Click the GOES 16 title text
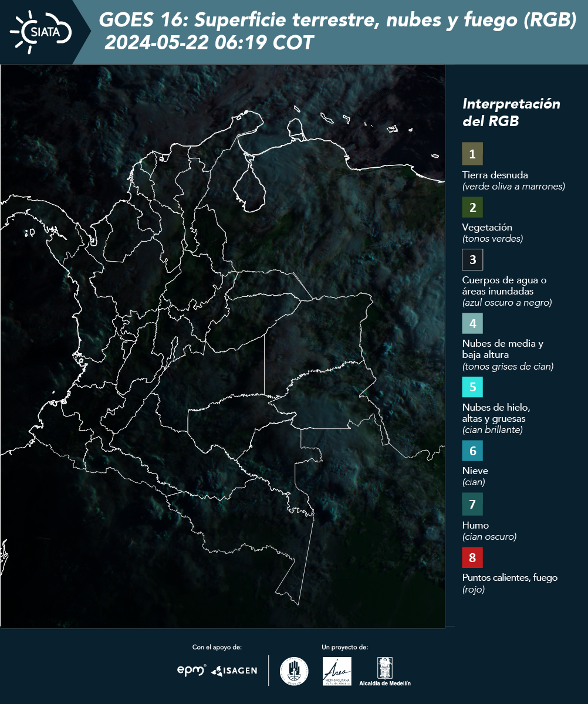Viewport: 588px width, 704px height. point(337,21)
